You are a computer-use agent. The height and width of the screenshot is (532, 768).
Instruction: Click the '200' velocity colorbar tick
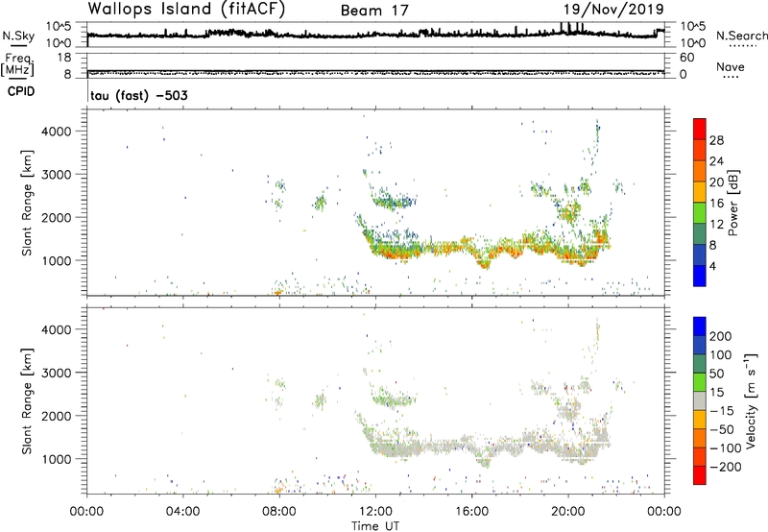pos(721,336)
